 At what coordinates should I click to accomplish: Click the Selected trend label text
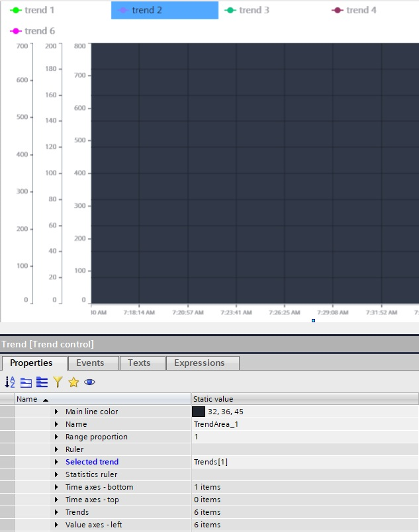[x=92, y=462]
